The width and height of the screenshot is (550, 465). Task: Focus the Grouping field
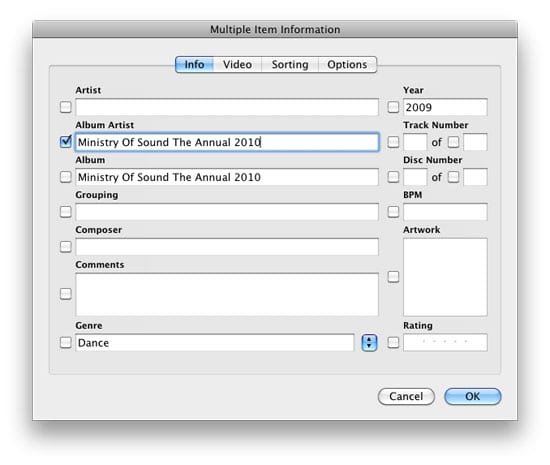point(227,212)
